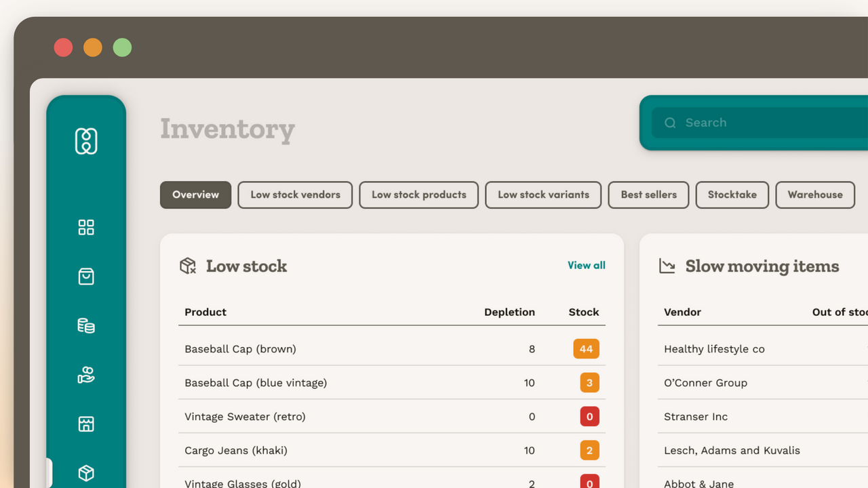The width and height of the screenshot is (868, 488).
Task: Open the Warehouse tab
Action: click(815, 195)
